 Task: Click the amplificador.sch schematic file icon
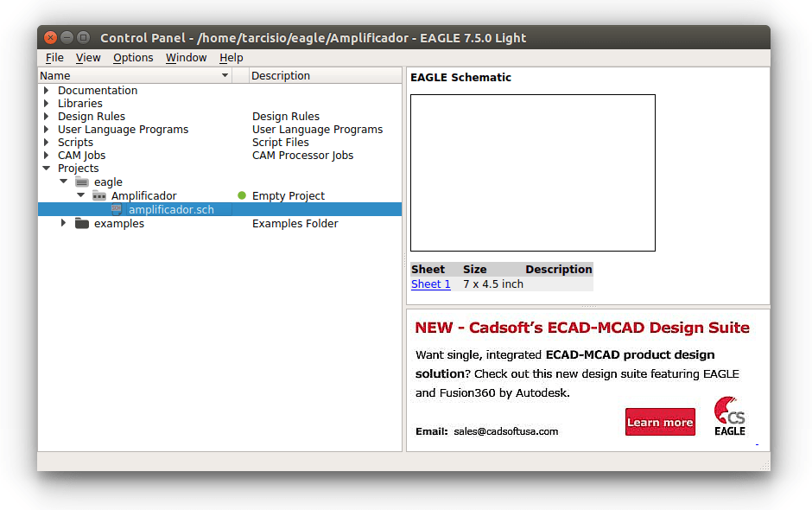(117, 210)
